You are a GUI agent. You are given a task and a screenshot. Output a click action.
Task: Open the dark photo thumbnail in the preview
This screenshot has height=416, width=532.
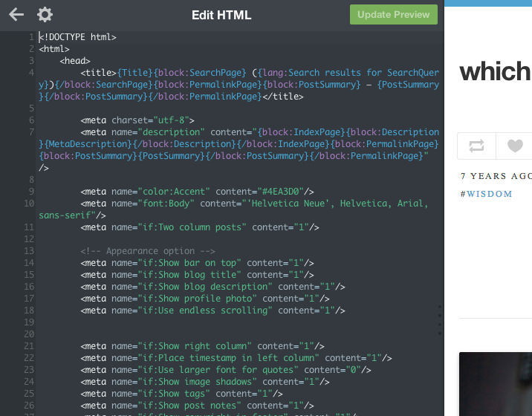pyautogui.click(x=496, y=384)
